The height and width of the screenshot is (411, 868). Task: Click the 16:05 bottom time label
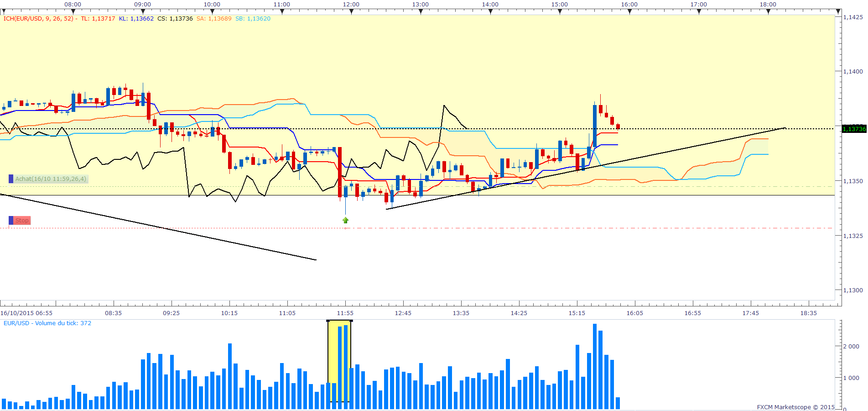click(635, 313)
